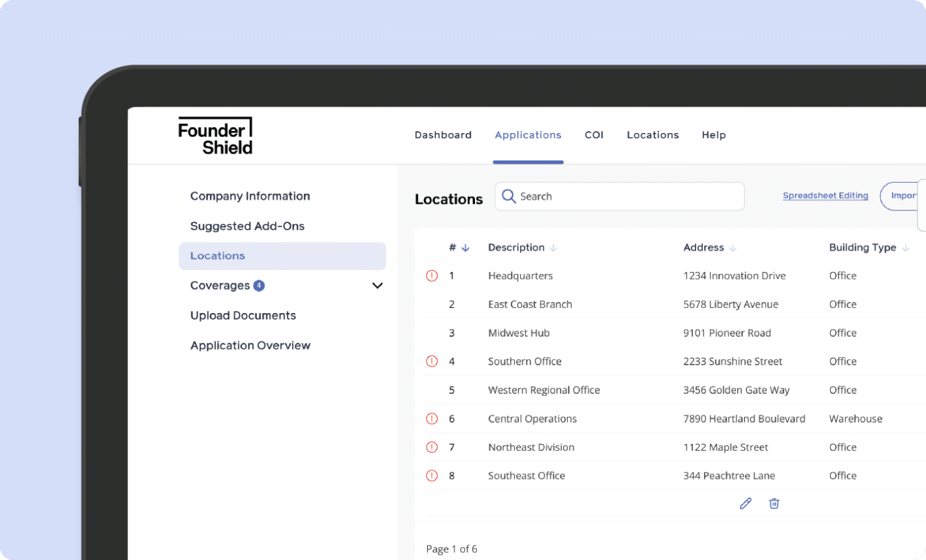Sort table by Address column
Screen dimensions: 926x560
tap(733, 248)
